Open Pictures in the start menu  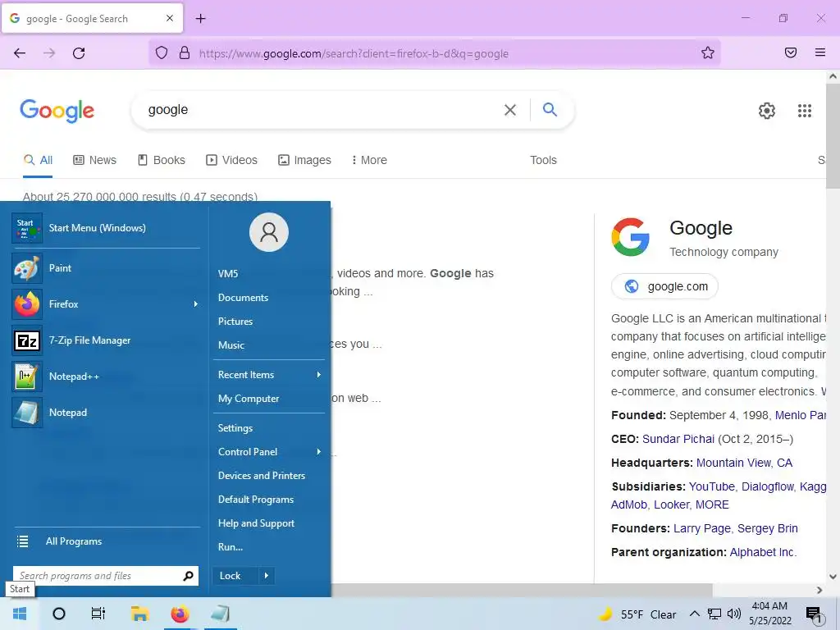pos(235,322)
